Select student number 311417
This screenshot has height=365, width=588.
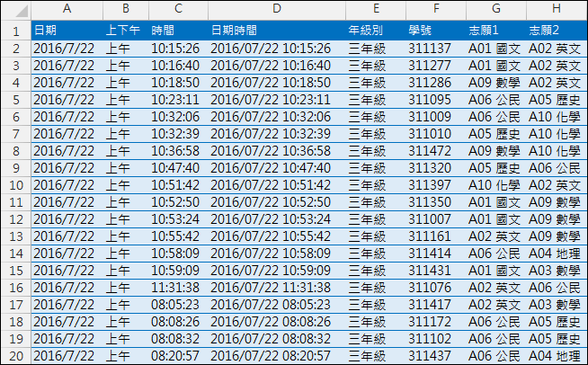coord(436,305)
